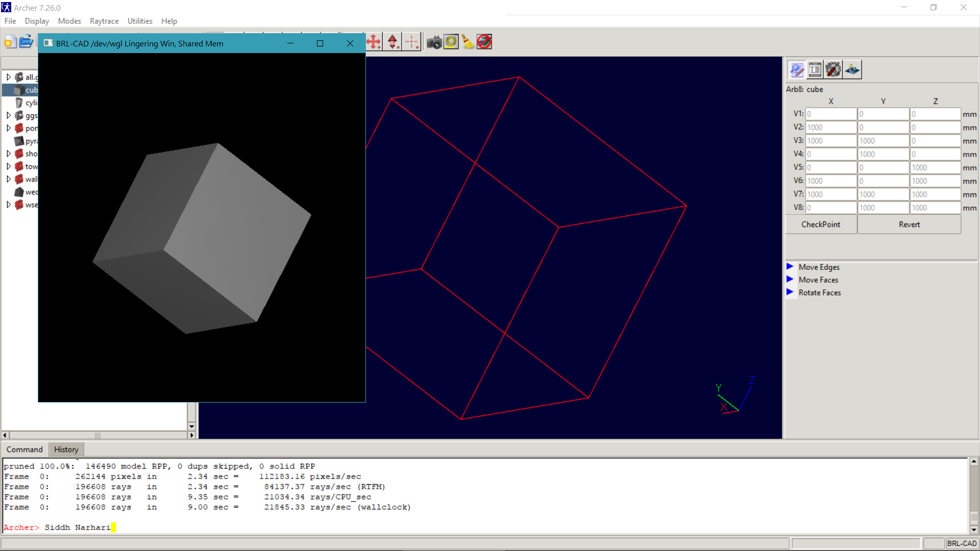The height and width of the screenshot is (551, 980).
Task: Open the Help menu
Action: pyautogui.click(x=169, y=21)
